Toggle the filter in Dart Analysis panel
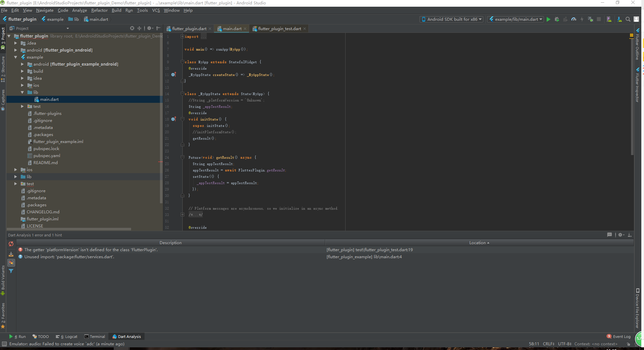 tap(11, 271)
